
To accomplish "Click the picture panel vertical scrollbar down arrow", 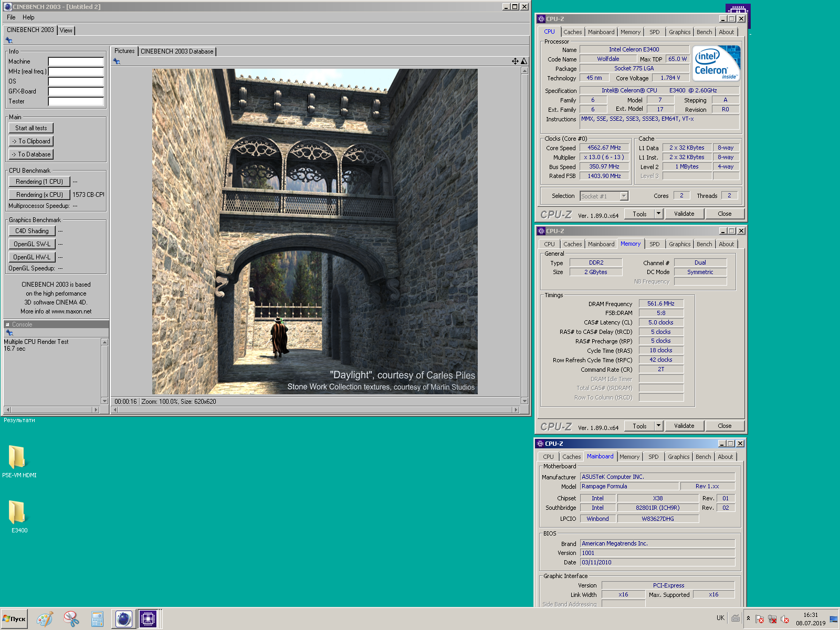I will (524, 401).
